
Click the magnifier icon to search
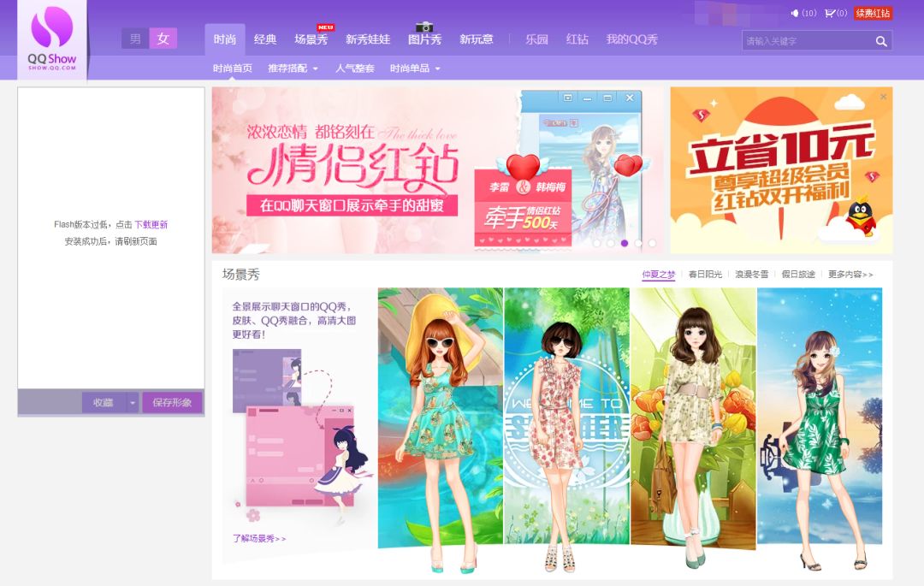click(x=881, y=40)
